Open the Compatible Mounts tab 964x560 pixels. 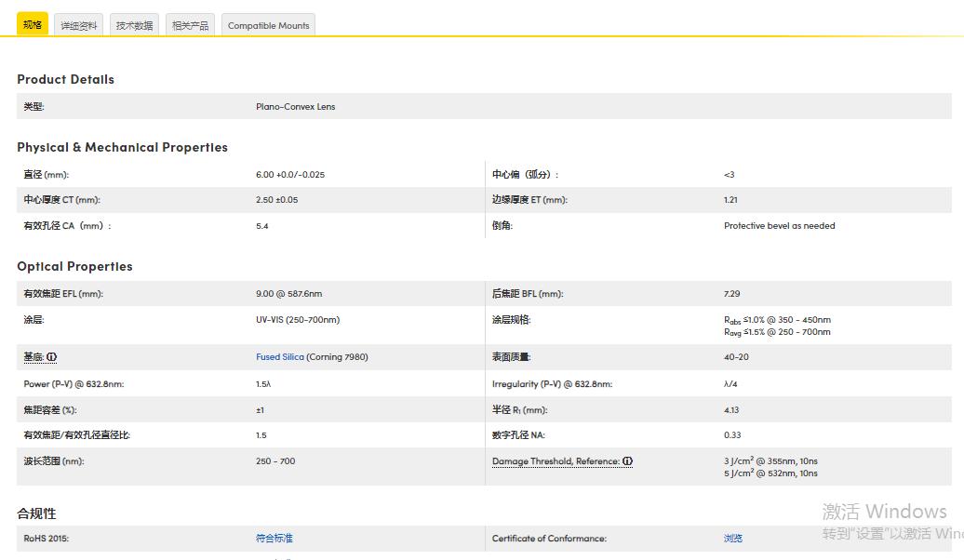point(268,26)
